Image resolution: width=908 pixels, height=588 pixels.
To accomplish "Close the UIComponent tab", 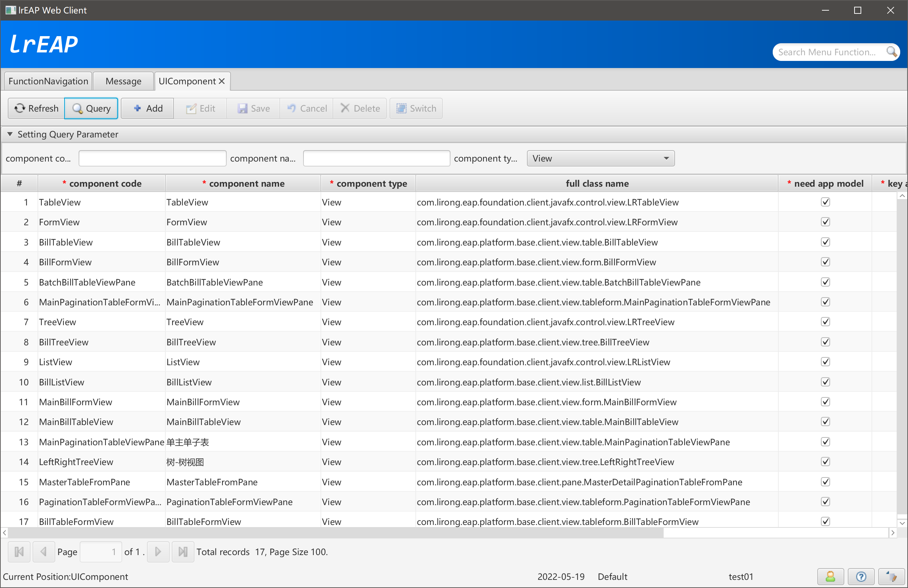I will pos(222,81).
